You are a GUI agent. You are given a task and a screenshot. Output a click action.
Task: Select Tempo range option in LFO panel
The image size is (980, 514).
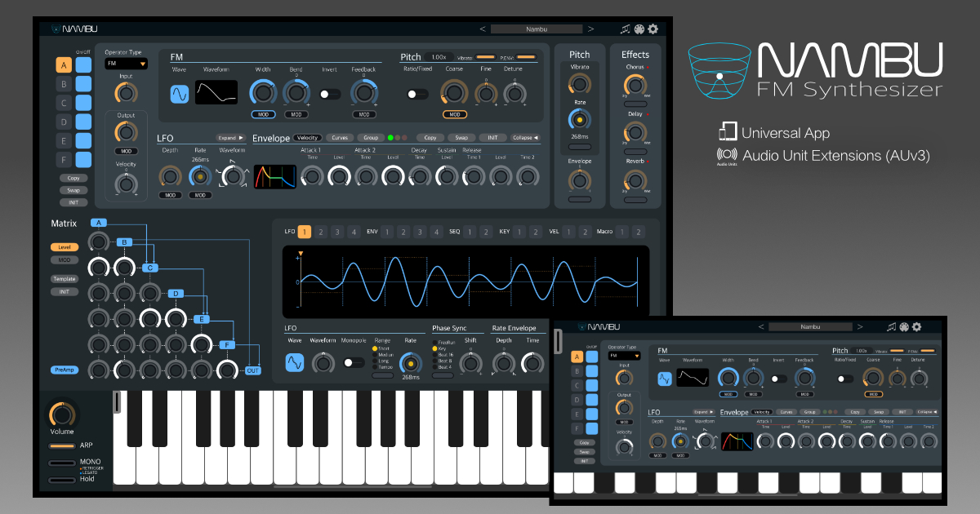383,367
